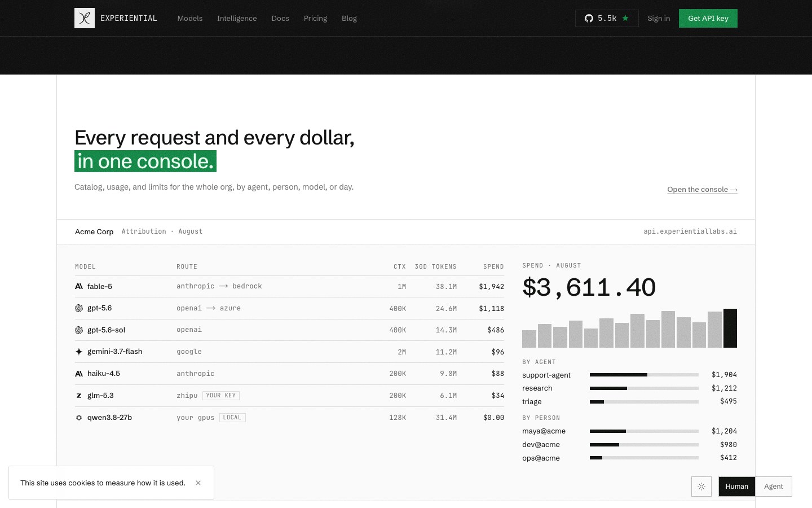Open the Models nav item
The width and height of the screenshot is (812, 508).
click(190, 18)
